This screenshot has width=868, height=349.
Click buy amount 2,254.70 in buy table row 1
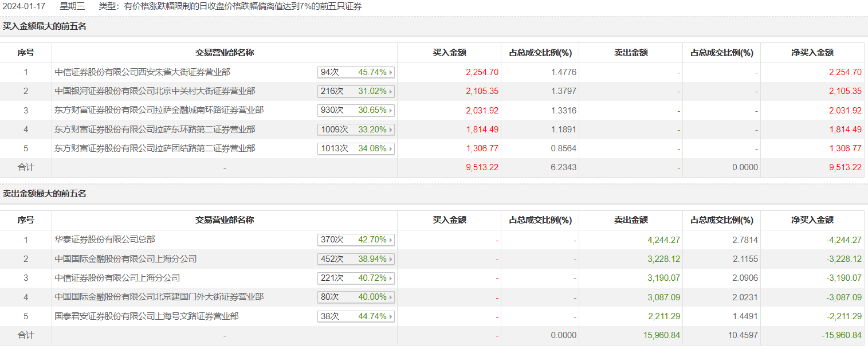[x=482, y=72]
